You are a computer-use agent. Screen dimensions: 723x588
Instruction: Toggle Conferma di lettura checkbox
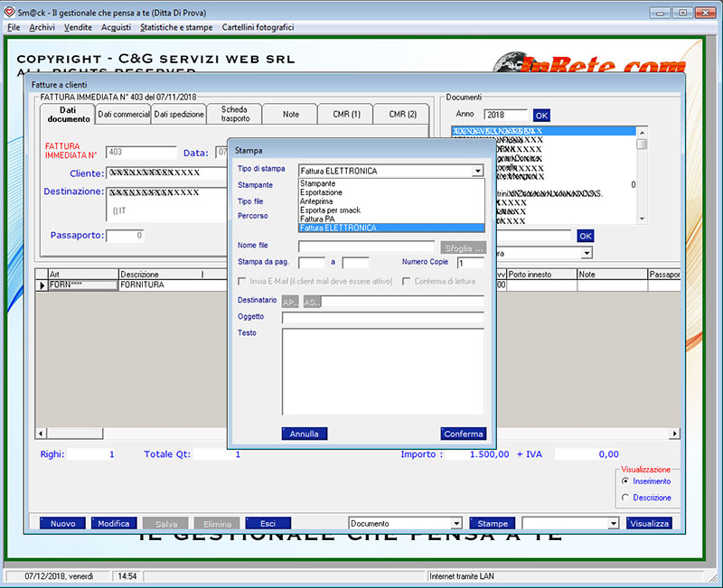pyautogui.click(x=406, y=281)
